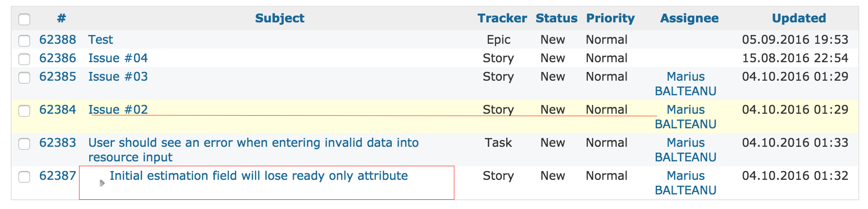Open issue number 62385
868x209 pixels.
click(58, 77)
